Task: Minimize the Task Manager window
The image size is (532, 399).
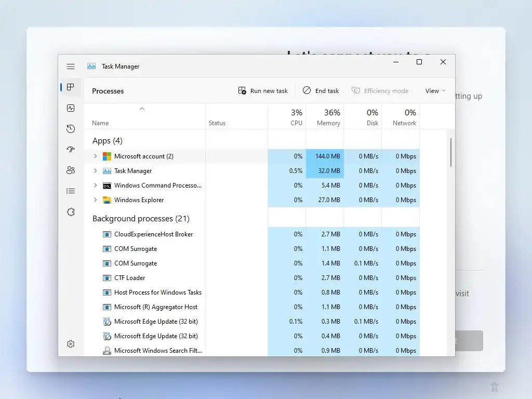Action: click(396, 62)
